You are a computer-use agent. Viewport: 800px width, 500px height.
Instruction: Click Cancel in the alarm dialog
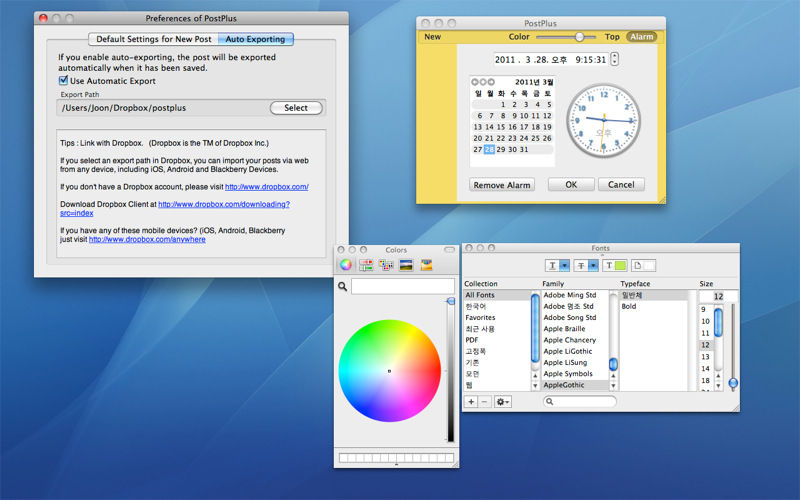point(621,185)
